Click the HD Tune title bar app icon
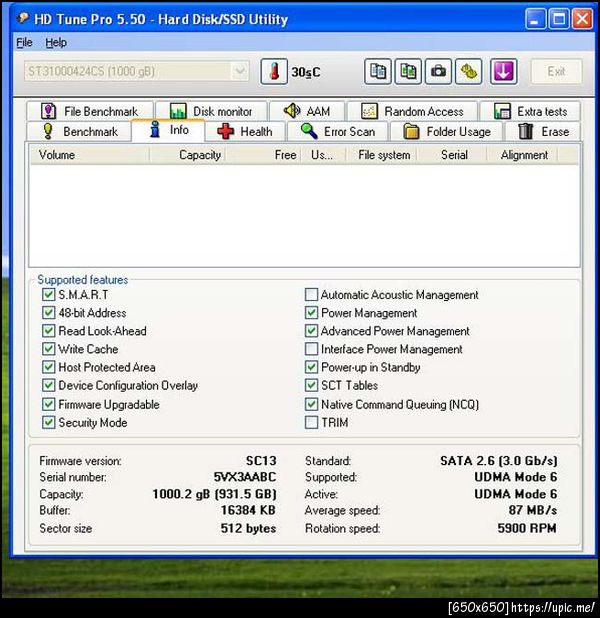 (24, 18)
